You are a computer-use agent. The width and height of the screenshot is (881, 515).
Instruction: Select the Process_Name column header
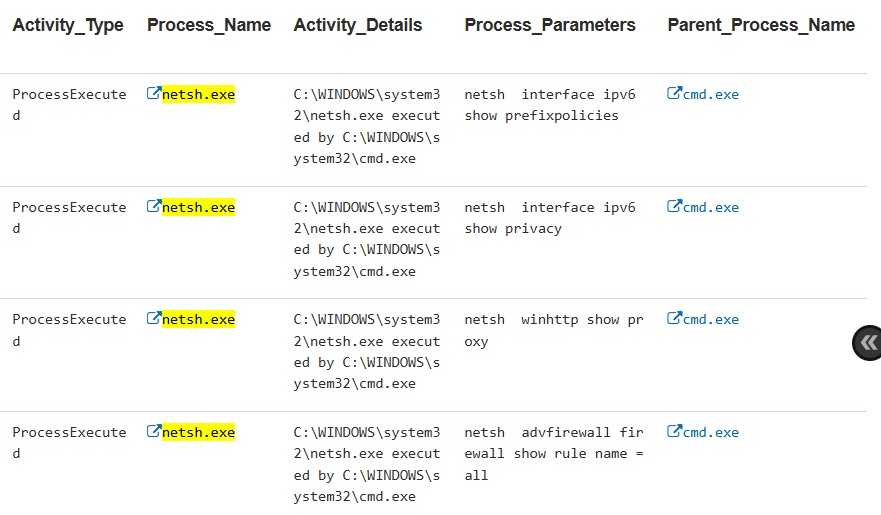209,25
